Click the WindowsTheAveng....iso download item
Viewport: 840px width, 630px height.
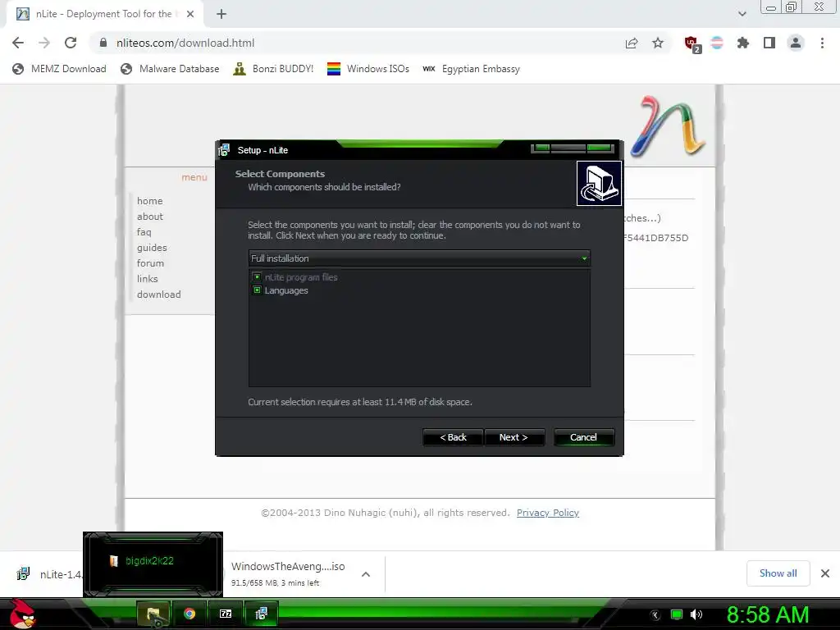(288, 573)
